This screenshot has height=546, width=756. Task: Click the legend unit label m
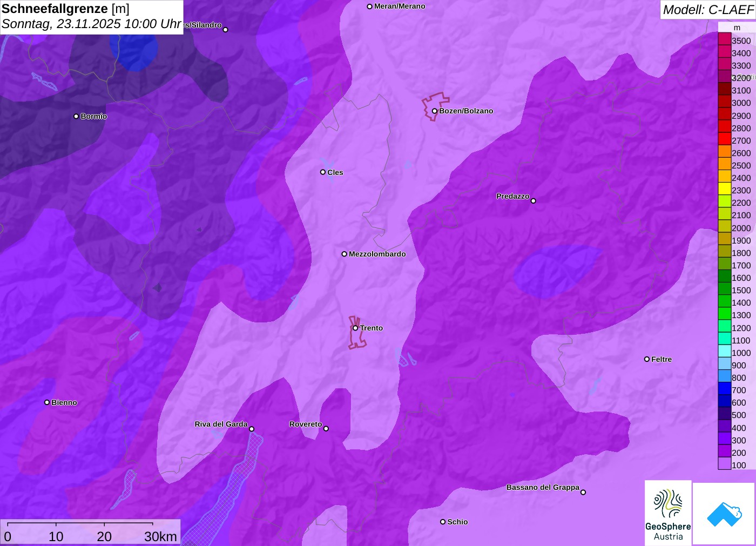click(x=737, y=28)
